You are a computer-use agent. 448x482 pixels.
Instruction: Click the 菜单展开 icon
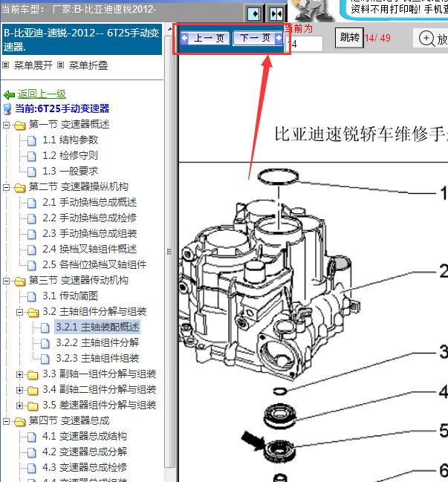coord(6,65)
